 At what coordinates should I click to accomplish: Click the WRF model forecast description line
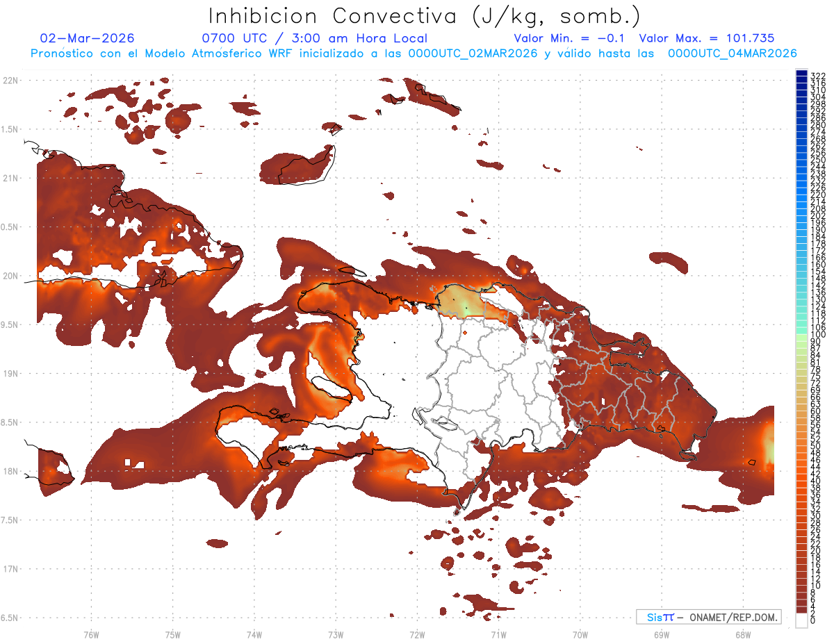click(x=414, y=53)
